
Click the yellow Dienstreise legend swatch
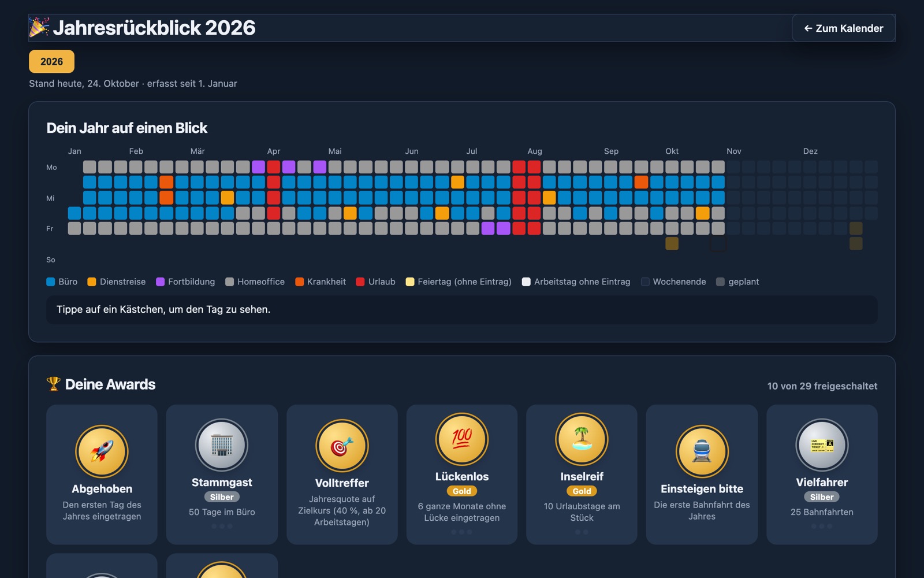click(x=92, y=282)
